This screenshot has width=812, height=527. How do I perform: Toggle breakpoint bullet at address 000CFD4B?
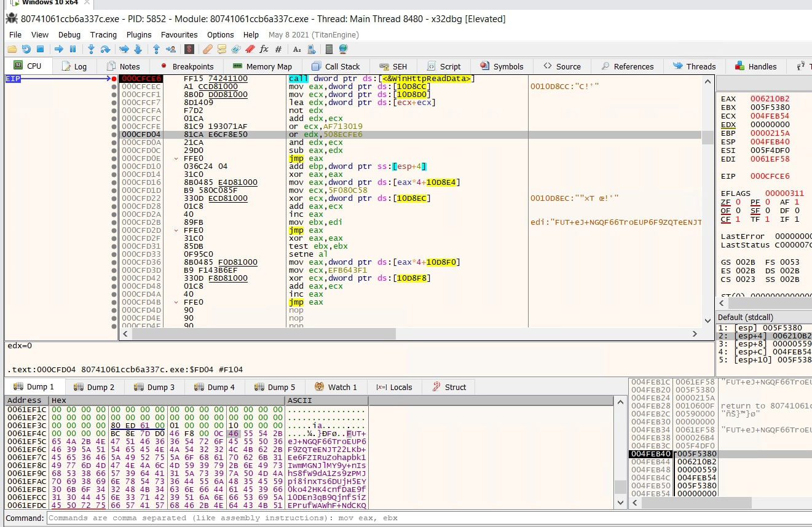pos(114,302)
